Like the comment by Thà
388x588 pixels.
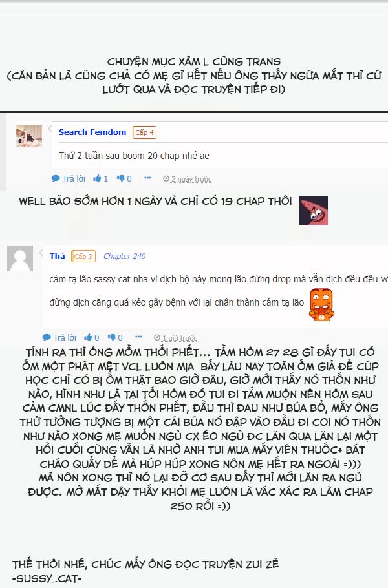[92, 337]
